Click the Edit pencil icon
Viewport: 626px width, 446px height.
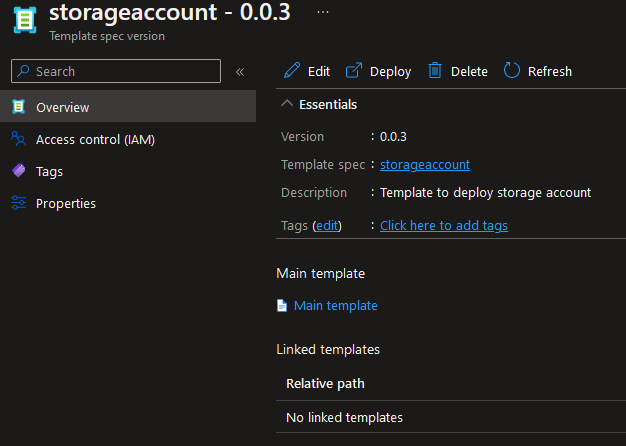coord(292,70)
